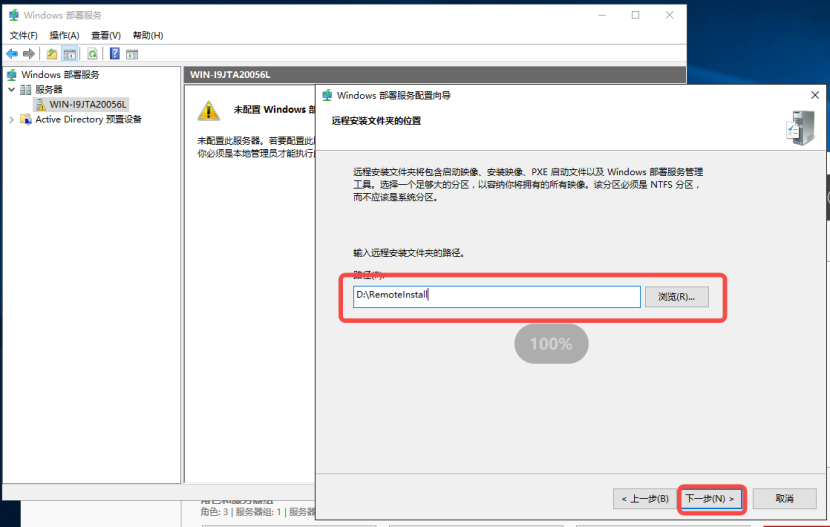The image size is (830, 527).
Task: Select the 服务器 tree item label
Action: 49,89
